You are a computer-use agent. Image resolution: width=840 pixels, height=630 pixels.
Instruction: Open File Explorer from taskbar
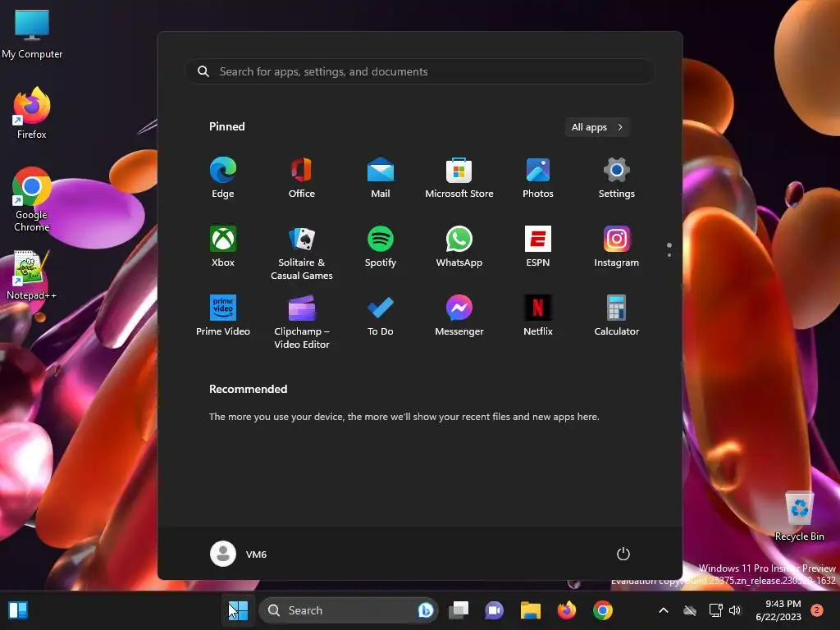coord(531,610)
